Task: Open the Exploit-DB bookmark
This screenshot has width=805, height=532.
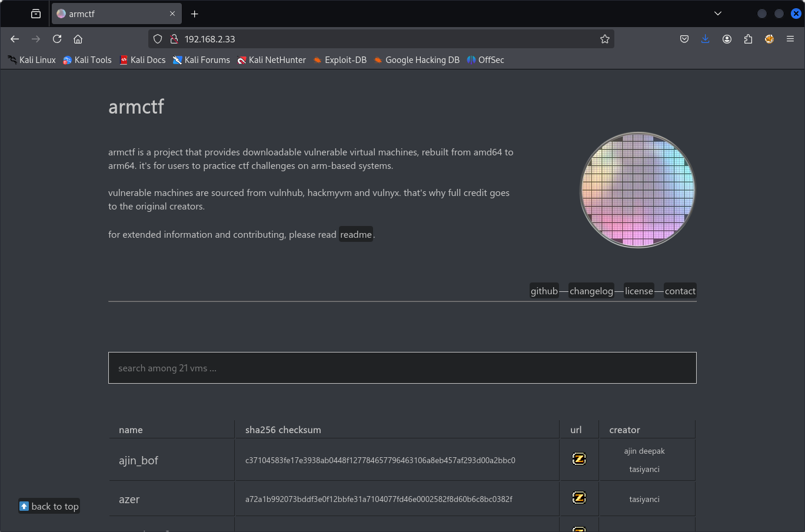Action: click(x=340, y=60)
